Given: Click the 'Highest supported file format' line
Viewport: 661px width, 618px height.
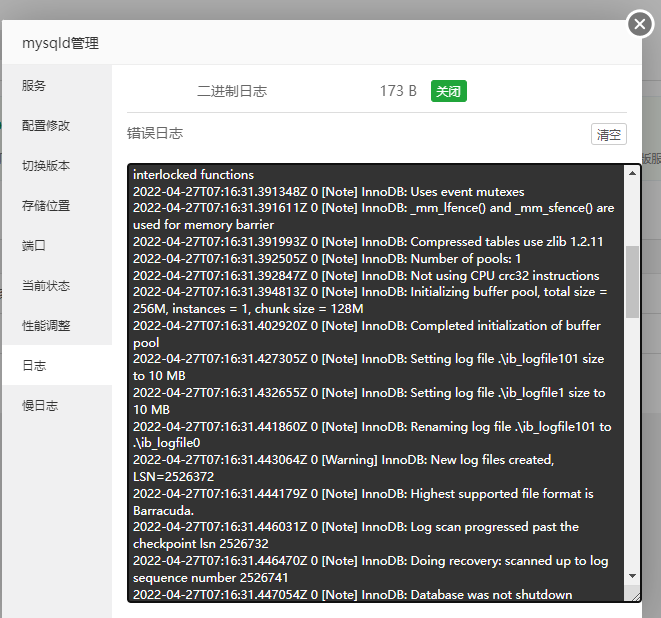Looking at the screenshot, I should pos(363,502).
